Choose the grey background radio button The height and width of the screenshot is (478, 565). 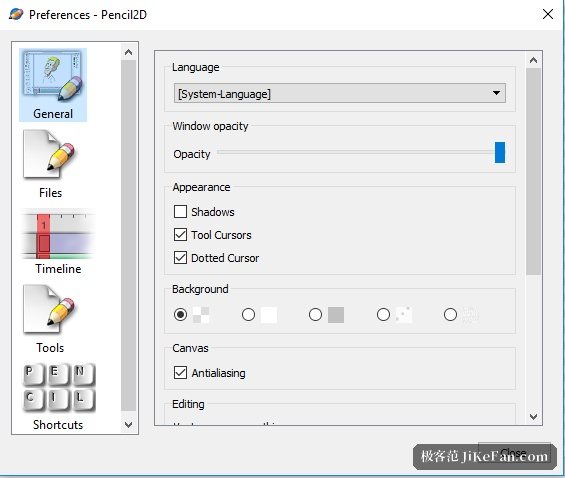tap(315, 314)
